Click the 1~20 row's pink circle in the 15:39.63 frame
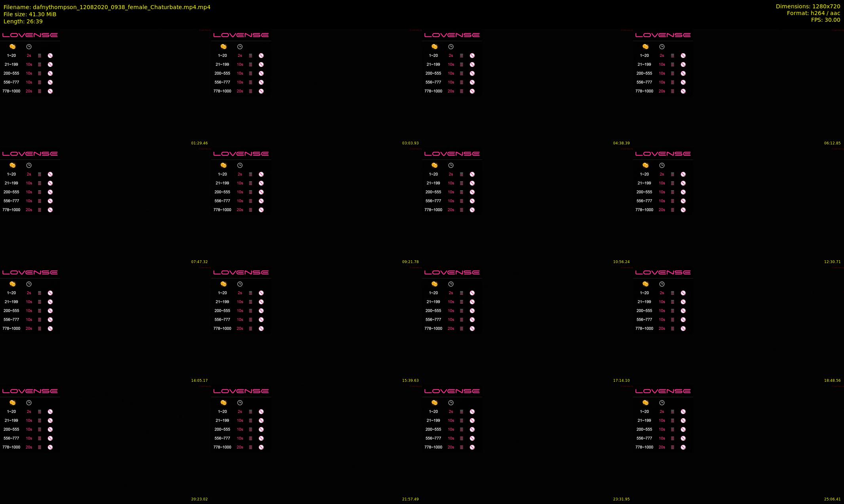Screen dimensions: 844x504 pos(261,293)
